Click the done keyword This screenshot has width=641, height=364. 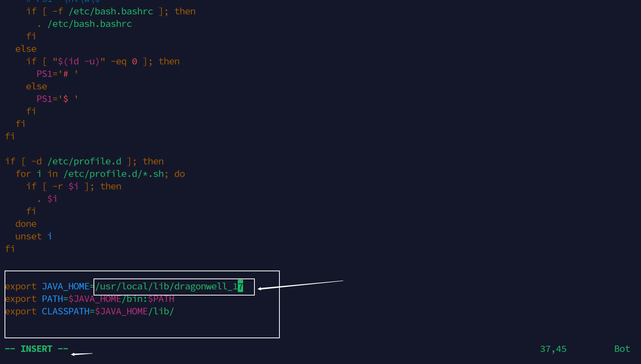(x=26, y=224)
